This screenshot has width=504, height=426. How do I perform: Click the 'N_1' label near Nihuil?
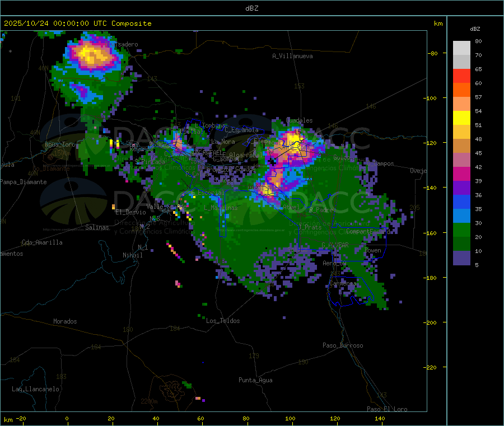coord(143,247)
